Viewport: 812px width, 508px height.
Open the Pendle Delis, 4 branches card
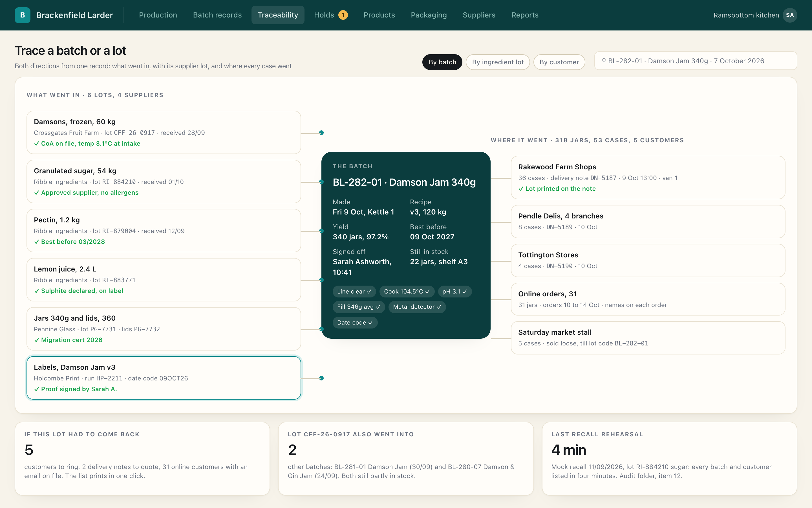(x=648, y=222)
